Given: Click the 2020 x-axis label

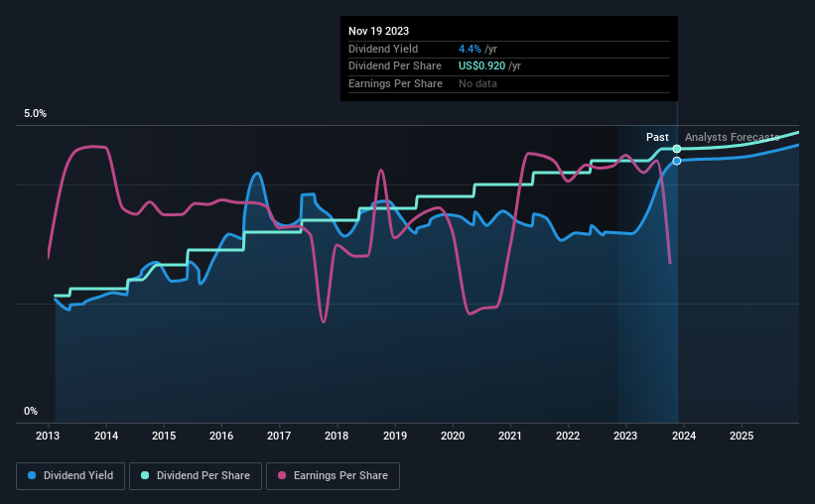Looking at the screenshot, I should click(453, 436).
